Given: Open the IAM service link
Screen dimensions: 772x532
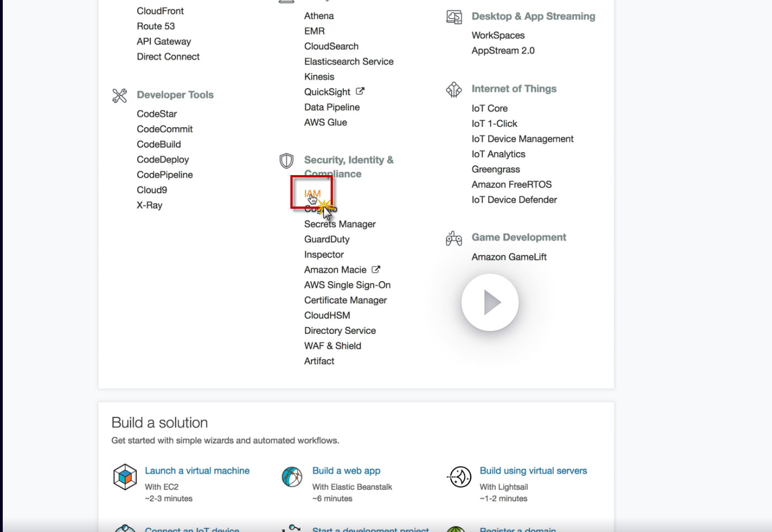Looking at the screenshot, I should click(312, 193).
